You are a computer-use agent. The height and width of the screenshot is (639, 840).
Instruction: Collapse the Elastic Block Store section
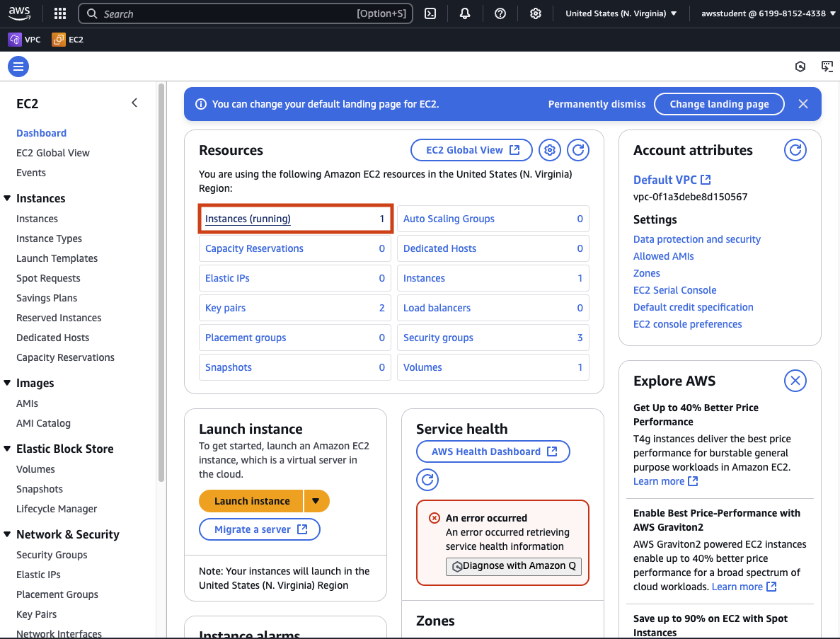pos(7,449)
